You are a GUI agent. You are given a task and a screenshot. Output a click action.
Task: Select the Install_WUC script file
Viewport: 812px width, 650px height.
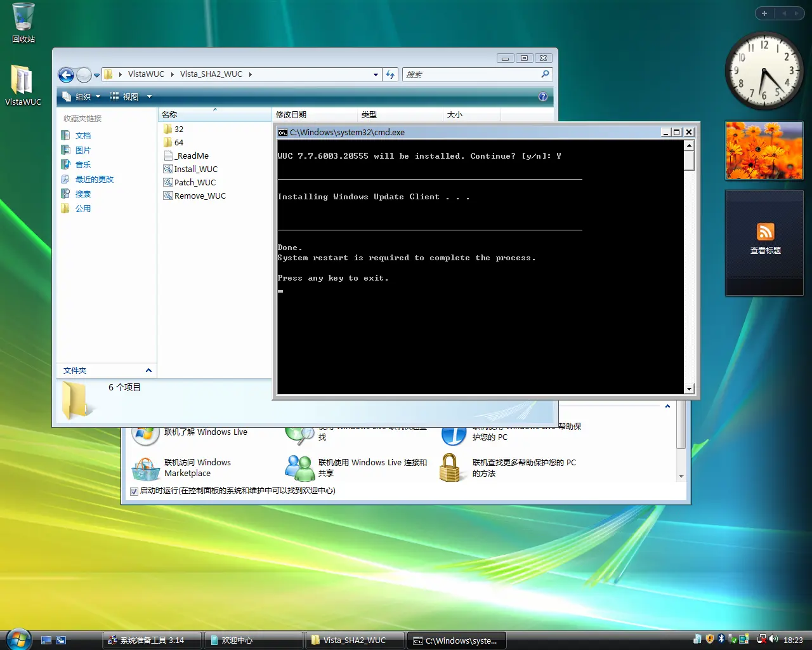[190, 169]
